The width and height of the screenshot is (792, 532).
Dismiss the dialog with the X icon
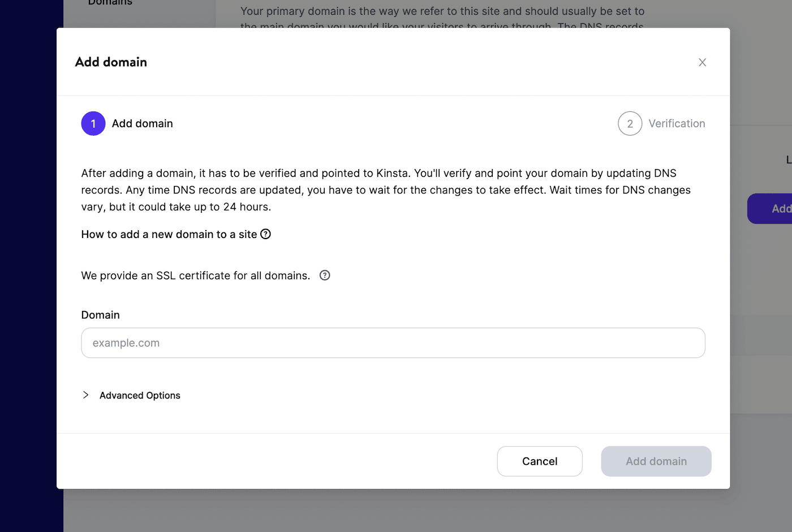click(702, 62)
